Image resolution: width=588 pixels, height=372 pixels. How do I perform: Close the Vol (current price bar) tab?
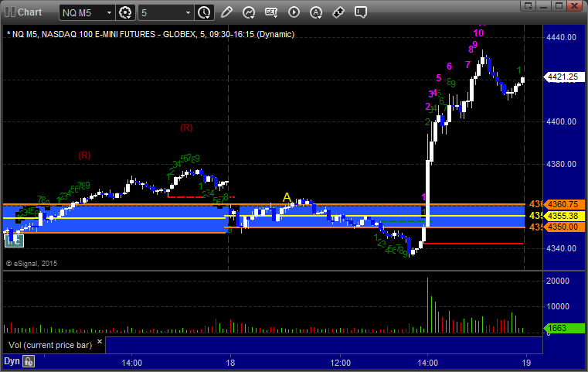(100, 342)
